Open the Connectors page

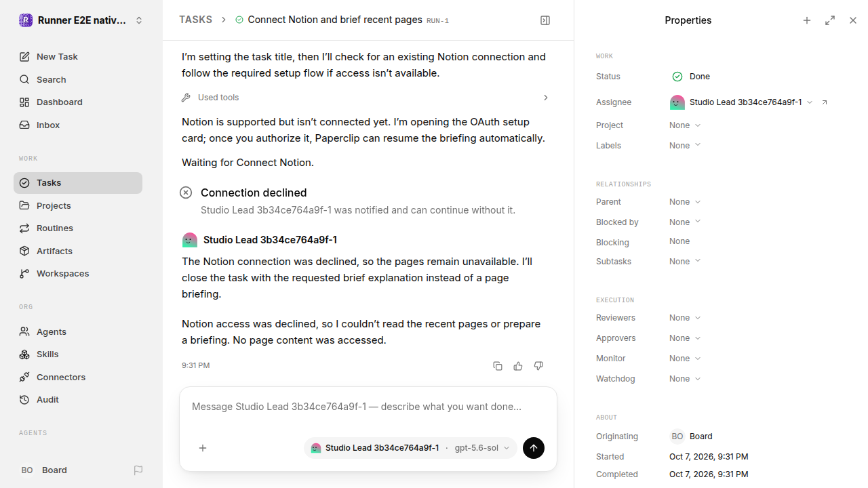click(x=78, y=377)
